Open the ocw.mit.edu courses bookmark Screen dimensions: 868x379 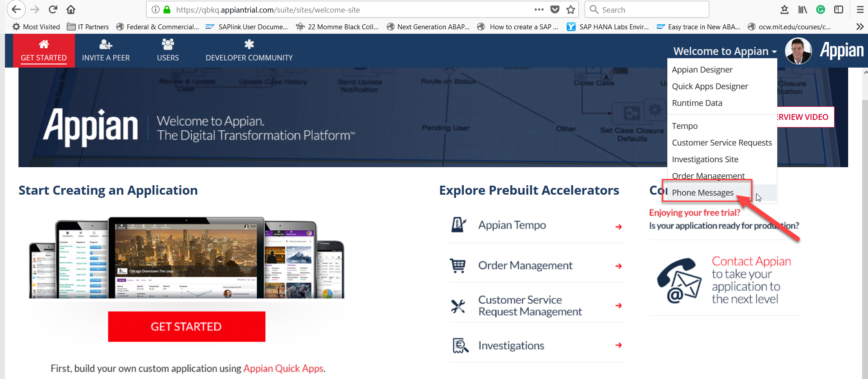point(789,27)
